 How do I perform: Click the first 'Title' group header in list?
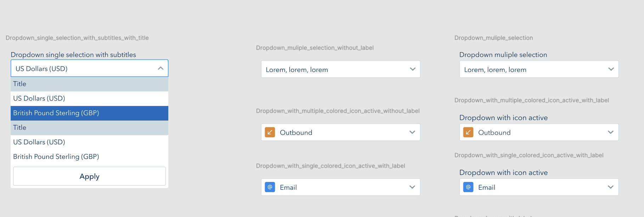[x=20, y=84]
